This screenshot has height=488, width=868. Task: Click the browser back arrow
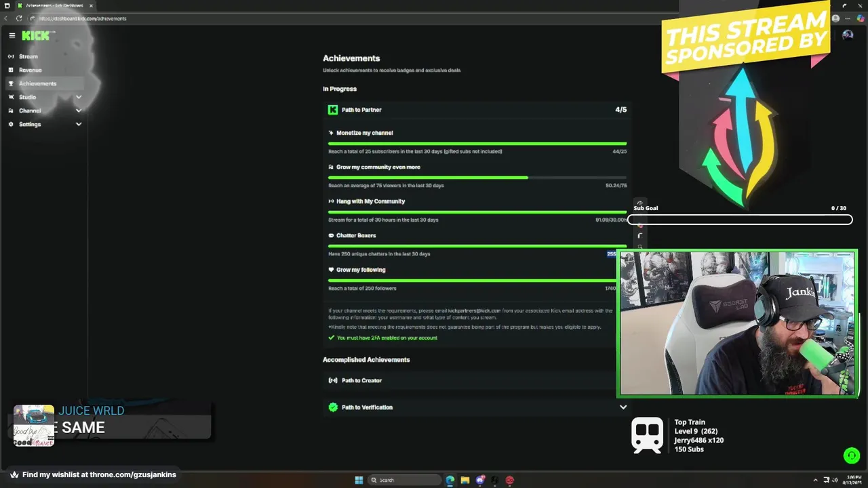[x=7, y=18]
